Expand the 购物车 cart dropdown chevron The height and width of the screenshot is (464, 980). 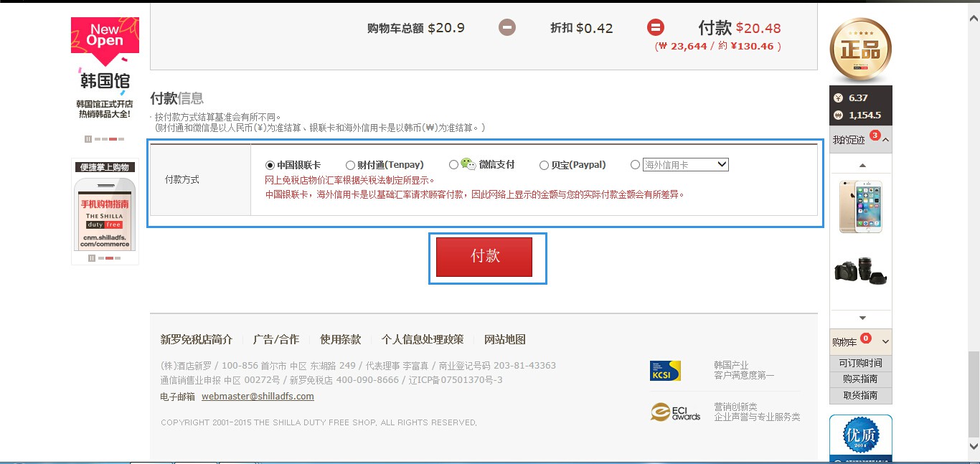click(884, 341)
